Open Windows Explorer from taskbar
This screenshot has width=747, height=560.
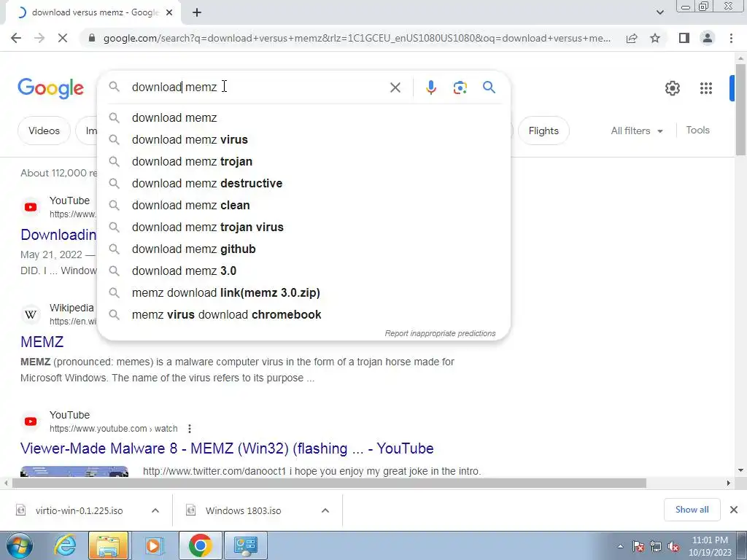pyautogui.click(x=108, y=545)
